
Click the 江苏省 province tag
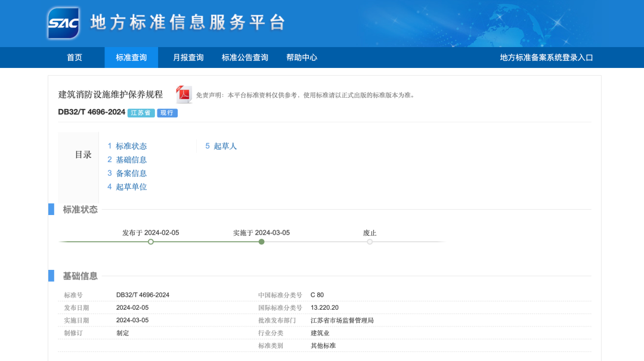tap(141, 113)
